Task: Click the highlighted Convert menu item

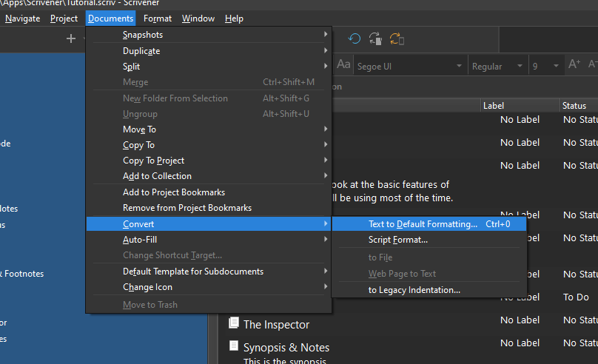Action: tap(209, 223)
